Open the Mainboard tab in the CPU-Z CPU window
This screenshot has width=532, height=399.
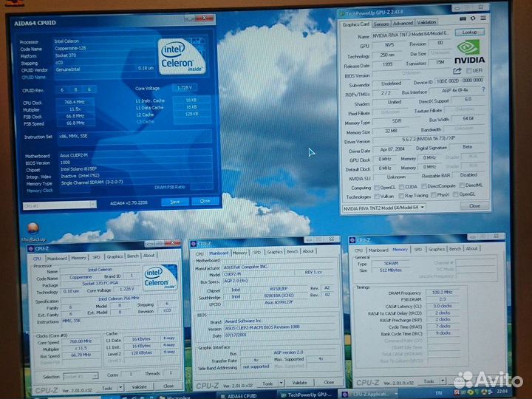(57, 258)
